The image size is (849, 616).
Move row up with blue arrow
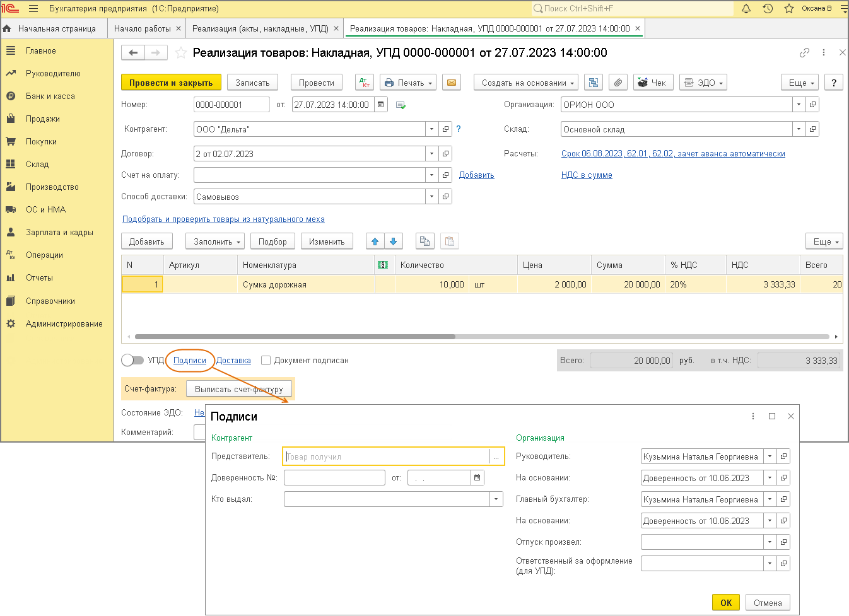(375, 241)
